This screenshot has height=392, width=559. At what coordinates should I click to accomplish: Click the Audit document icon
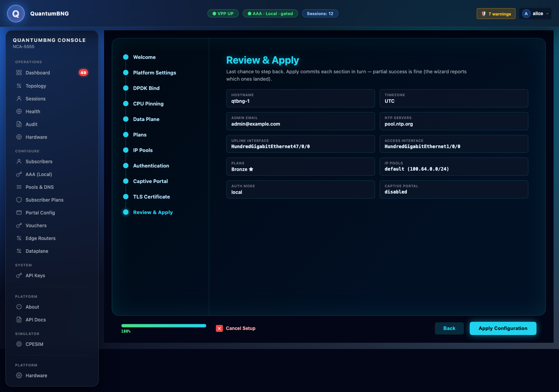[19, 124]
